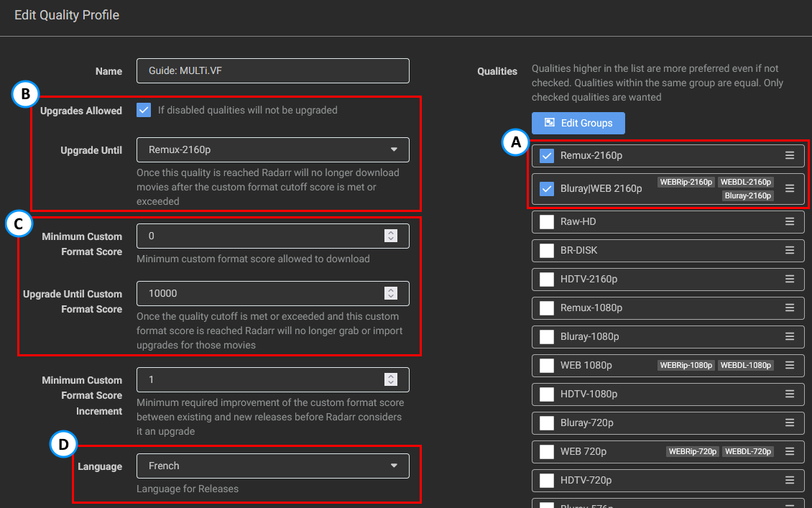The width and height of the screenshot is (812, 508).
Task: Adjust the Upgrade Until Custom Format Score spinner
Action: (x=390, y=293)
